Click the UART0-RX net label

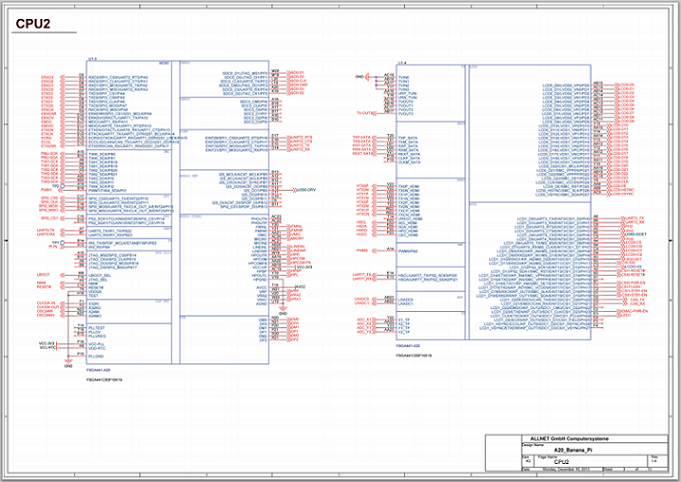46,234
